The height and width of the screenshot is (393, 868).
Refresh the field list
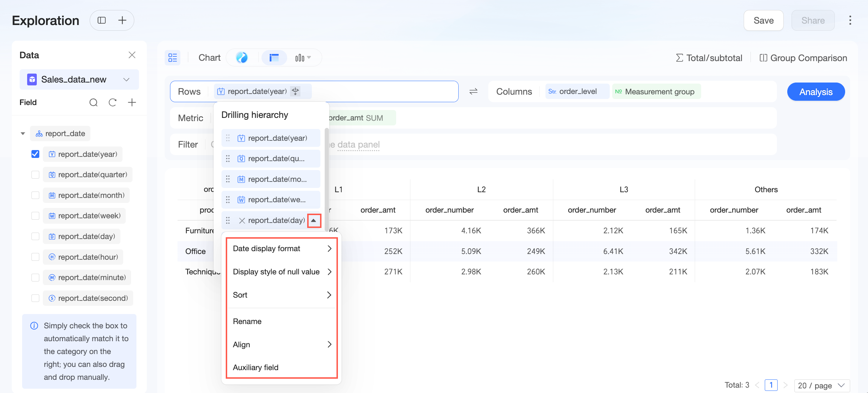point(113,103)
